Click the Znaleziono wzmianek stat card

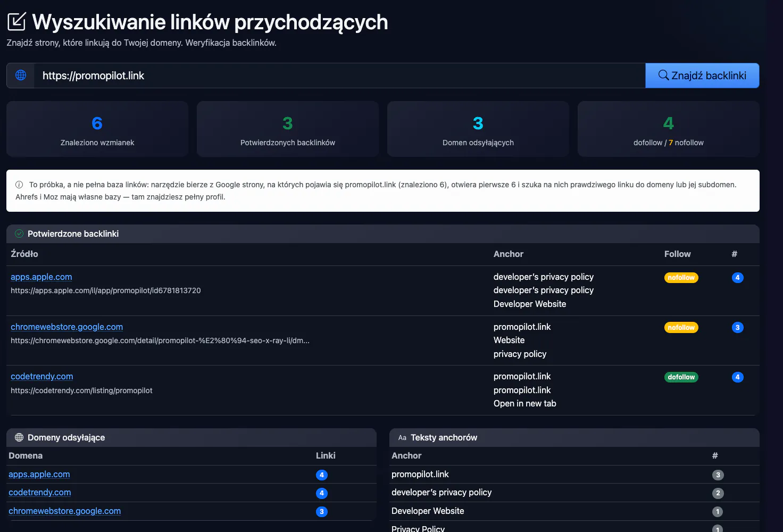[x=97, y=129]
